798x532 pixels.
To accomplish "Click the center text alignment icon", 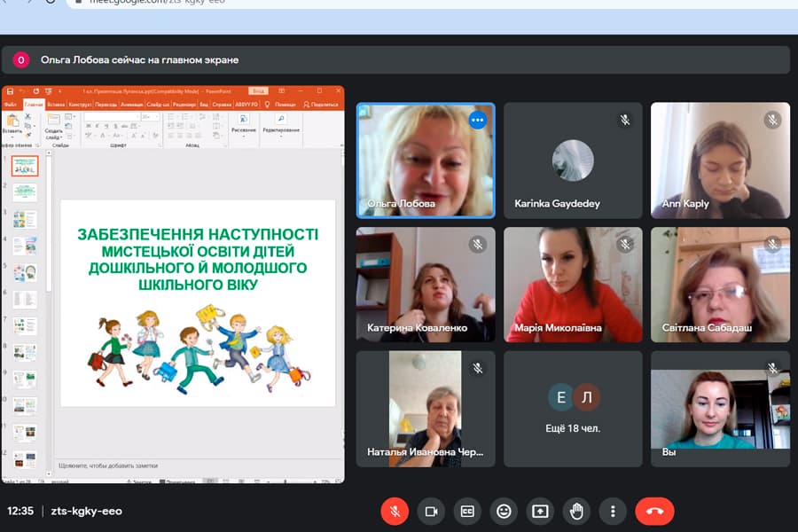I will click(180, 136).
